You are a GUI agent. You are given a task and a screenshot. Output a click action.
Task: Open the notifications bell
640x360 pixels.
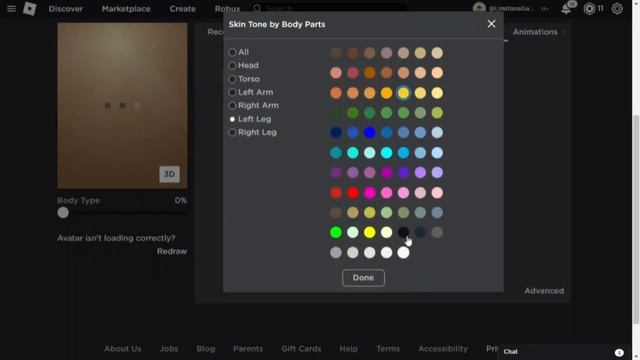pyautogui.click(x=566, y=9)
